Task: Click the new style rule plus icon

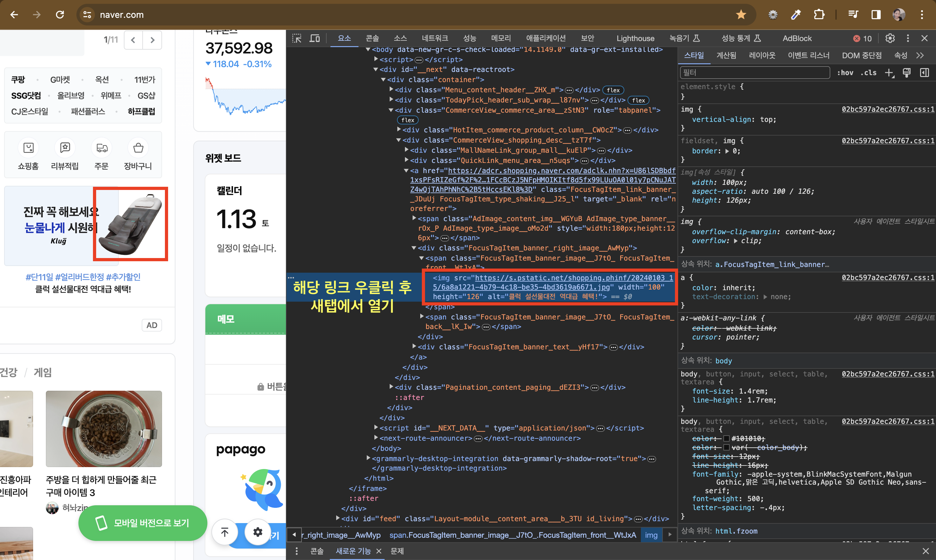Action: [x=889, y=73]
